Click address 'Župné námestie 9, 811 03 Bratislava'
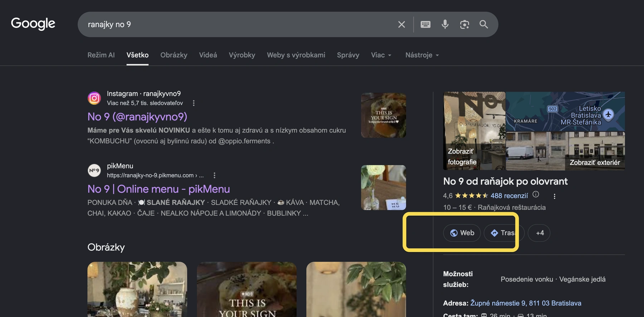644x317 pixels. [526, 303]
